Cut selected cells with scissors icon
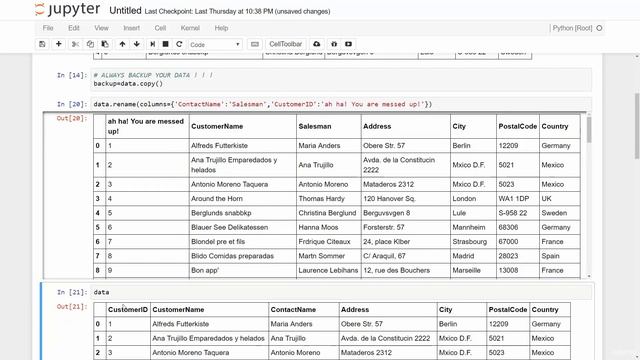640x360 pixels. pyautogui.click(x=75, y=44)
